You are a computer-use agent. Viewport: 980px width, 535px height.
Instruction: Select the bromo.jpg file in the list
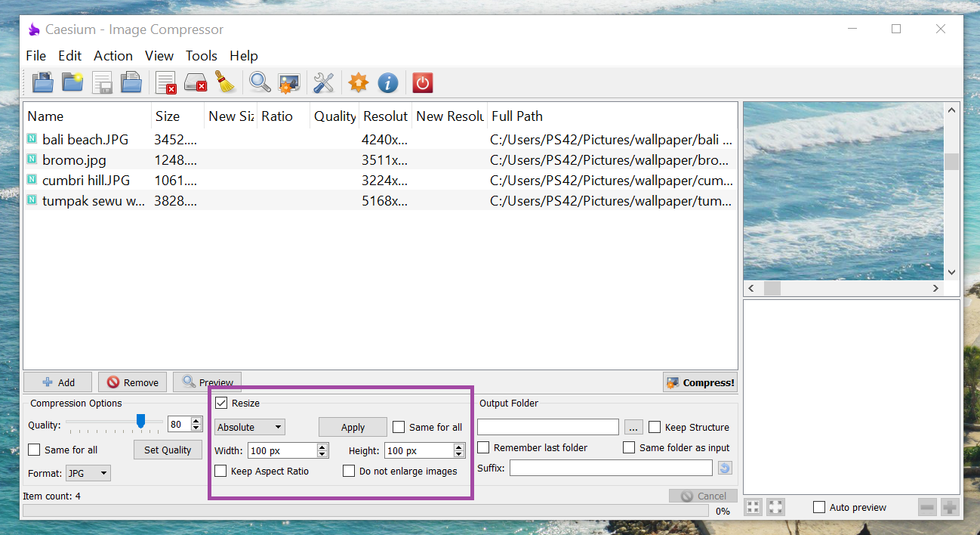click(x=74, y=159)
